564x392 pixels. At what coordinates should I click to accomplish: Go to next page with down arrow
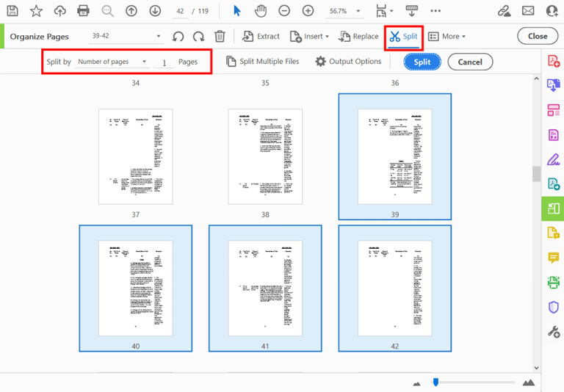pos(155,11)
